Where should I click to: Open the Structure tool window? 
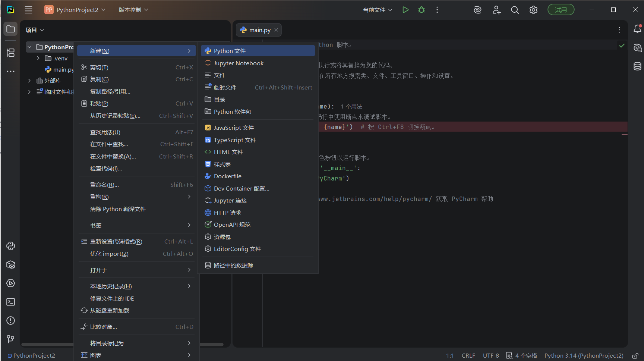tap(10, 53)
